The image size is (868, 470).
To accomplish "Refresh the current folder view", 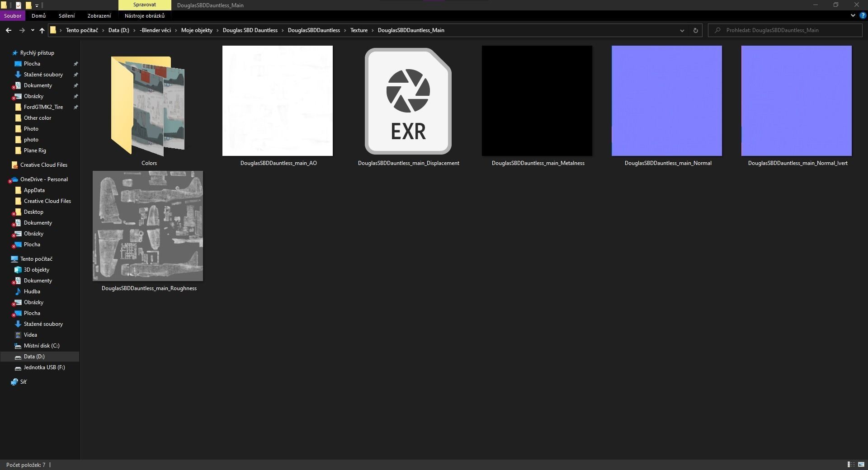I will pos(696,30).
